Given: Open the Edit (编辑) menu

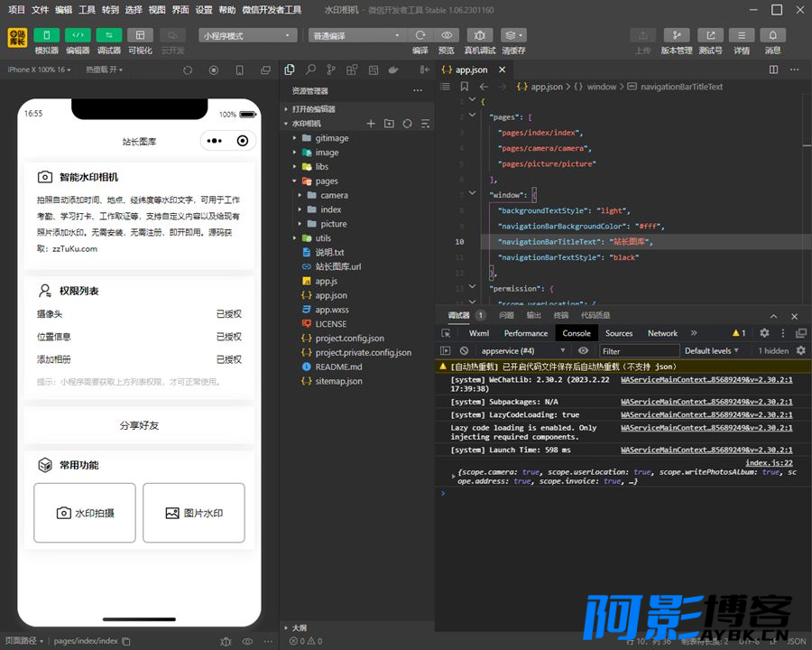Looking at the screenshot, I should [x=63, y=9].
